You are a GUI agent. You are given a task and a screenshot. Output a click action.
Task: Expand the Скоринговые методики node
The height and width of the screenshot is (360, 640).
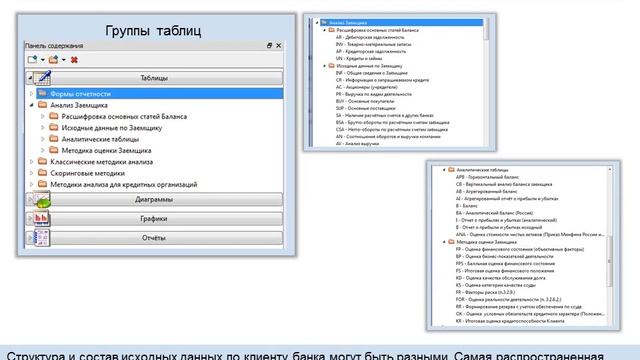click(31, 173)
